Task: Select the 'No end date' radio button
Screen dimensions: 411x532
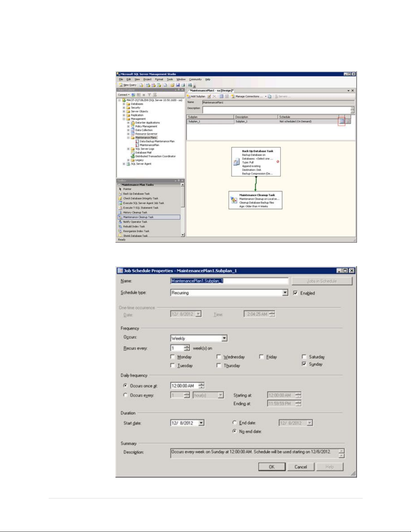Action: tap(235, 431)
